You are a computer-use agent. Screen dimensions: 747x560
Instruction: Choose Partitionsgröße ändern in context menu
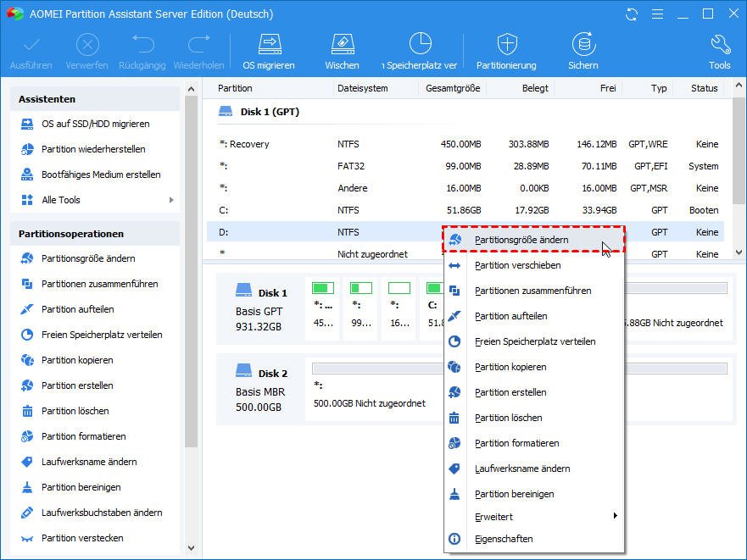click(x=521, y=240)
